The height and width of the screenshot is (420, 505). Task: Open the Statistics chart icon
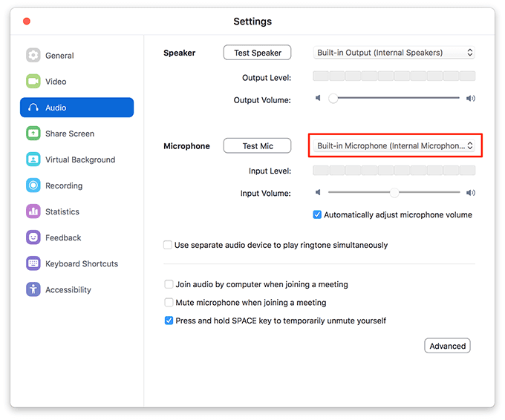[x=33, y=211]
